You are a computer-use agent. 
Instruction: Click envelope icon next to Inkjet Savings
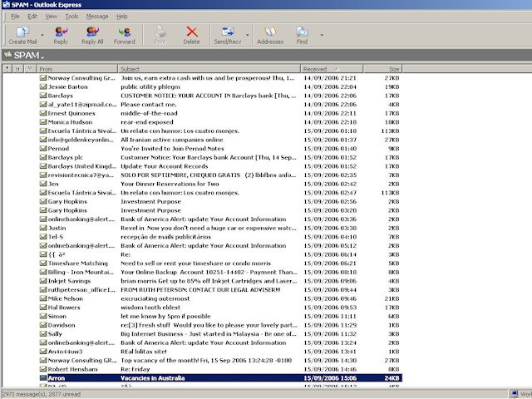pyautogui.click(x=43, y=281)
